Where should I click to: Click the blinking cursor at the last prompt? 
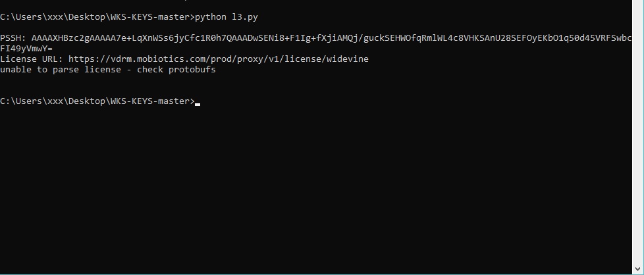pos(198,103)
